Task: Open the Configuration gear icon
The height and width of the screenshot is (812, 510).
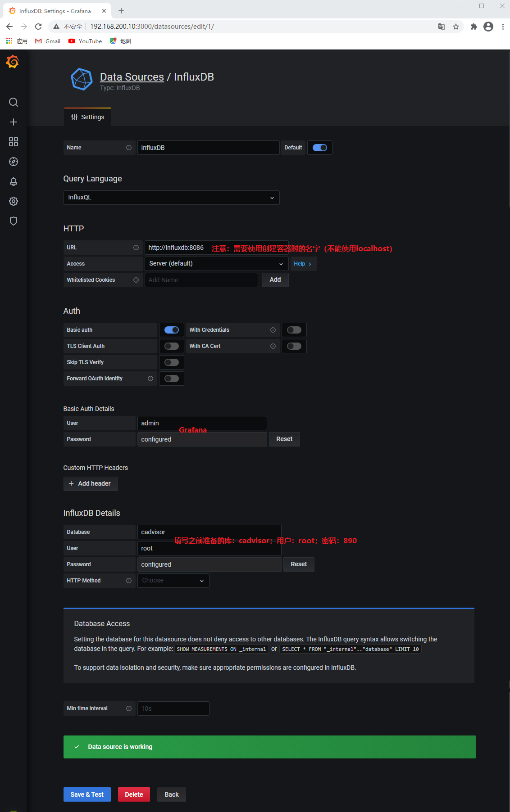Action: pos(14,201)
